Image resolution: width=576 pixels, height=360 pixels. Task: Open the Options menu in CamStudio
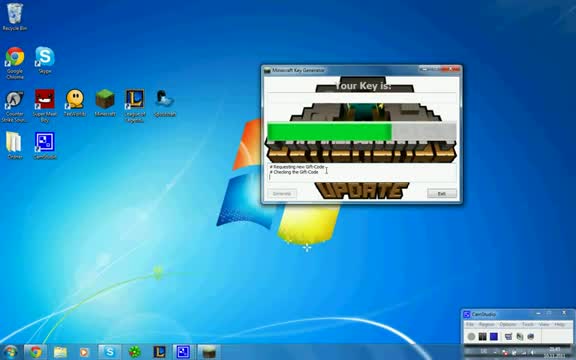coord(508,325)
